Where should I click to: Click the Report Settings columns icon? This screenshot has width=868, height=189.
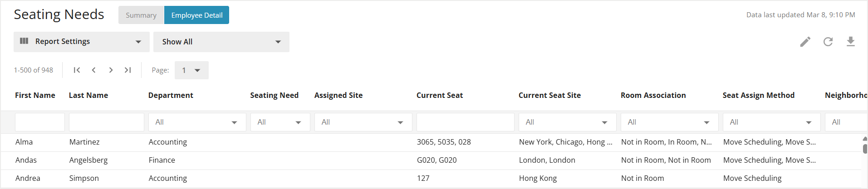(24, 41)
